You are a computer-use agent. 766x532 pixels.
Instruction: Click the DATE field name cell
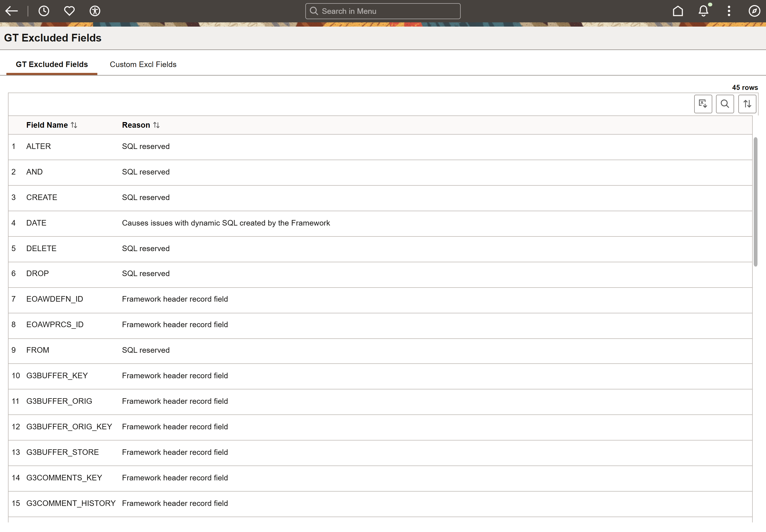36,223
